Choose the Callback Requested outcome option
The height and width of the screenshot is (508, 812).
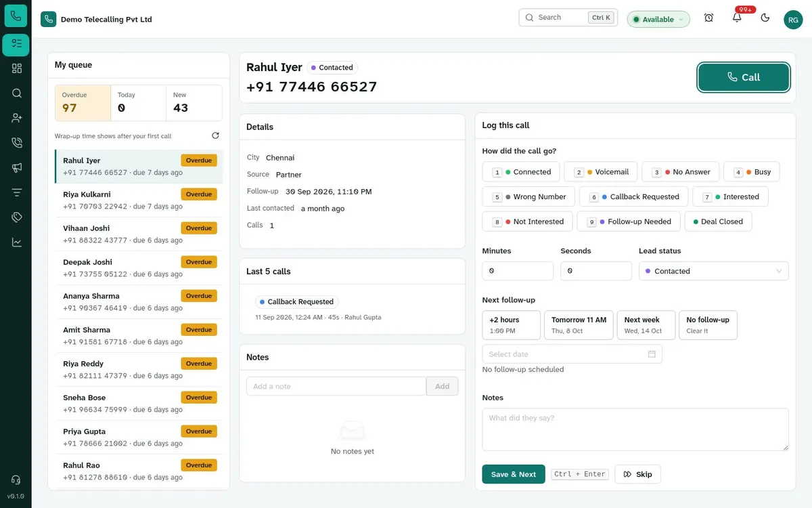(x=633, y=197)
